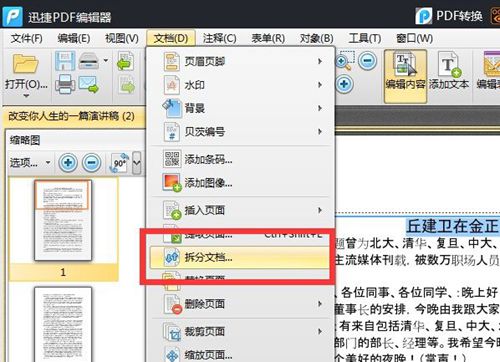Rotate thumbnails with the 90° icon
Image resolution: width=500 pixels, height=362 pixels.
[119, 163]
